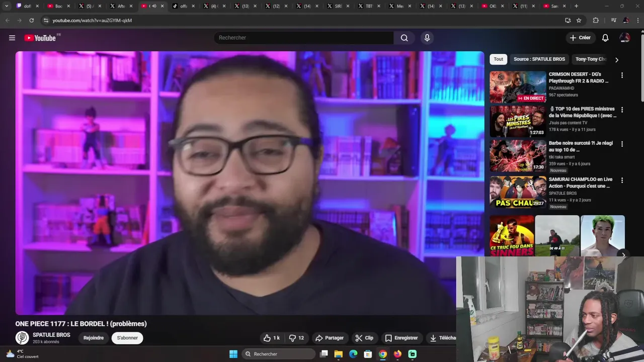Click the magnifier search button on YouTube

tap(404, 38)
